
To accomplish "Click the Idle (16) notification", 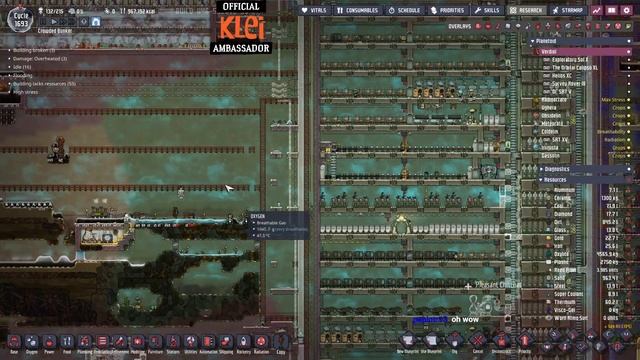I will pyautogui.click(x=22, y=67).
